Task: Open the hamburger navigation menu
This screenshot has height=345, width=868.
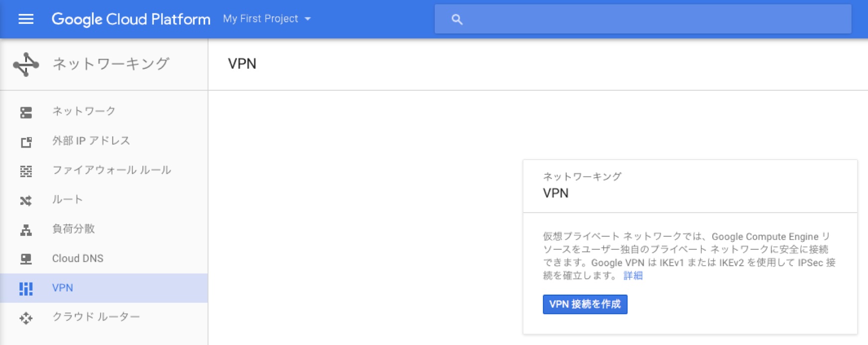Action: pos(26,19)
